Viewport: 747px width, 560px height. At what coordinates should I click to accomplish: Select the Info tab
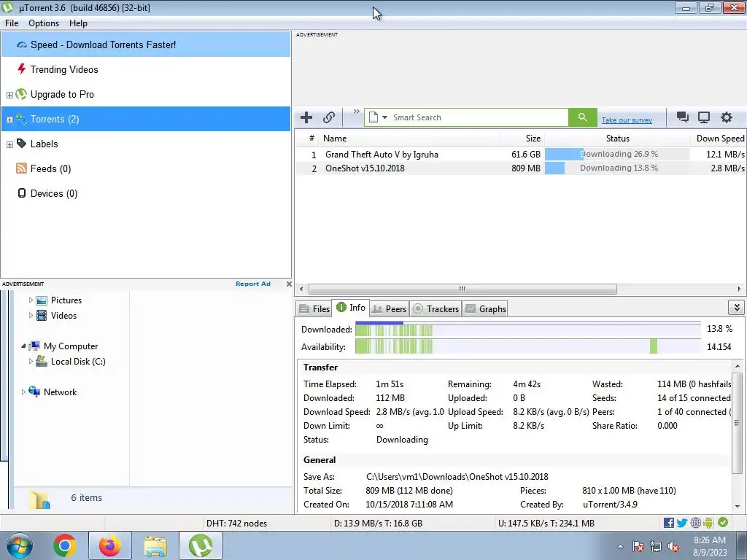(351, 308)
